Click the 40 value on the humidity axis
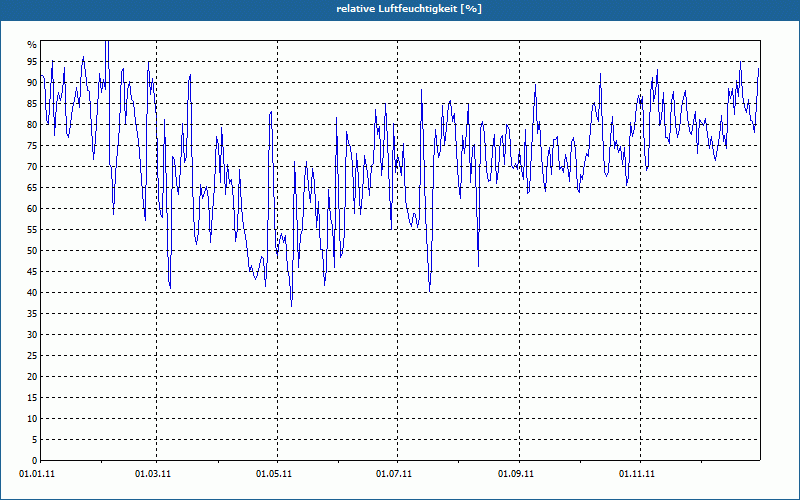Viewport: 800px width, 500px height. pos(32,292)
